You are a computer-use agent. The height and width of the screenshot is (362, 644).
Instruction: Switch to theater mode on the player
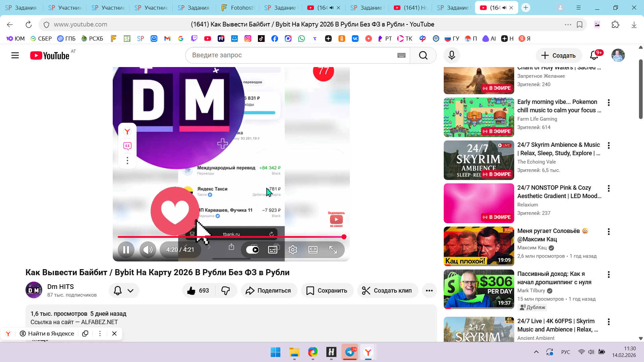tap(313, 250)
